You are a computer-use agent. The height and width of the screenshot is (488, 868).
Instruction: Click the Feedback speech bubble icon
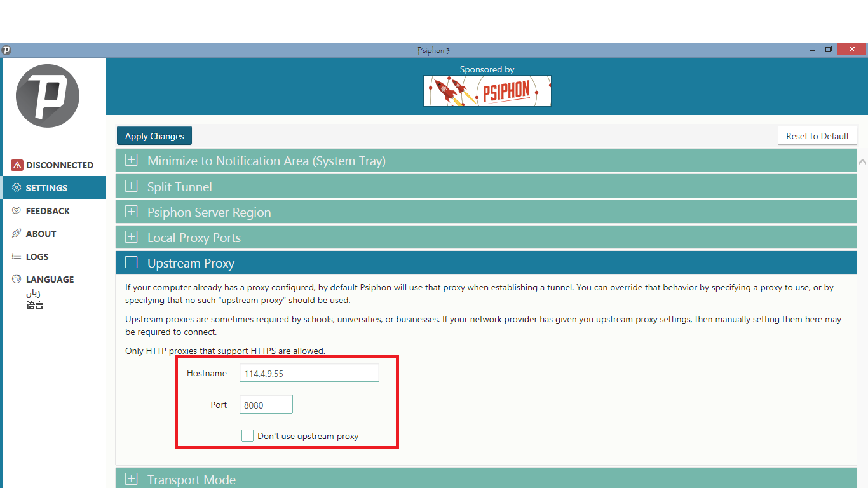click(17, 211)
